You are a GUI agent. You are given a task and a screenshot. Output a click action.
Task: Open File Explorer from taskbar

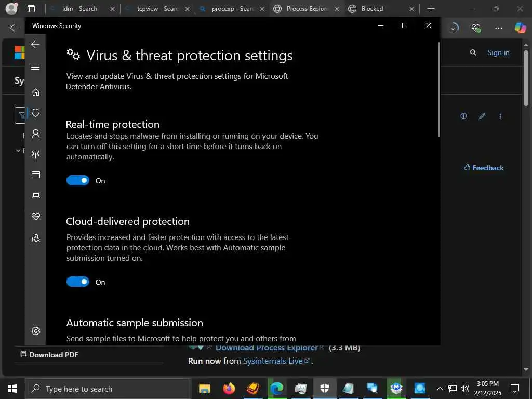click(x=205, y=389)
